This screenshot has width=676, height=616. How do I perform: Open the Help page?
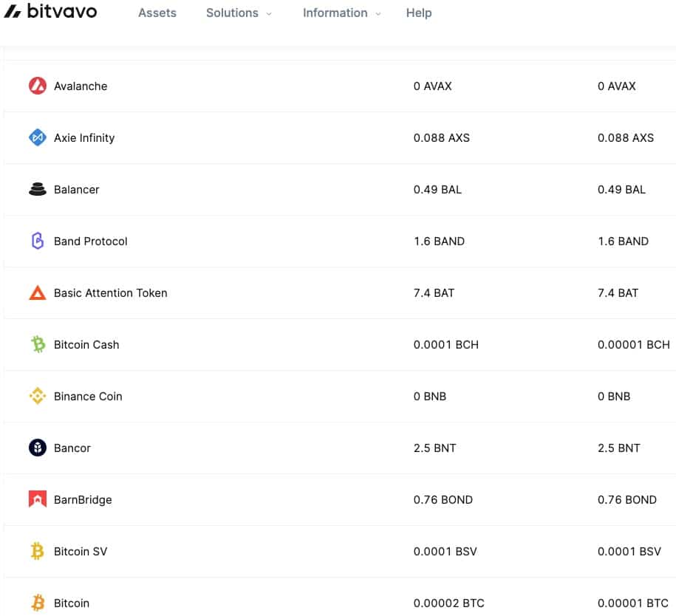pyautogui.click(x=419, y=13)
